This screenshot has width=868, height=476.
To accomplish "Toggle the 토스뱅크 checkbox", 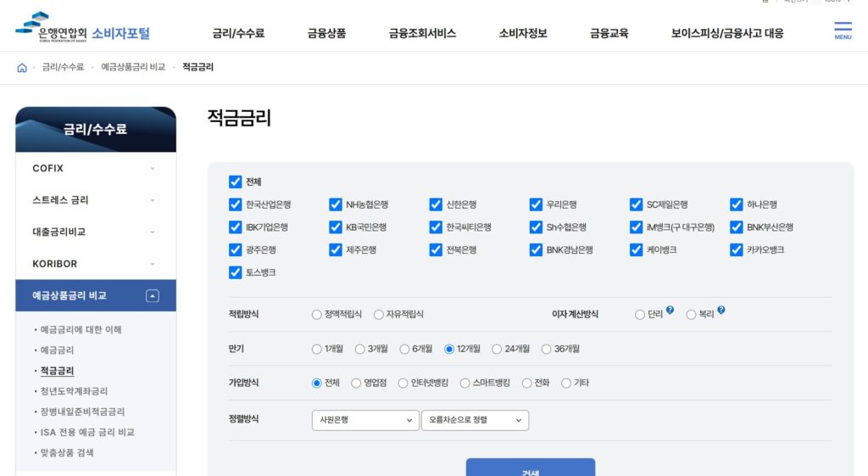I will tap(236, 272).
